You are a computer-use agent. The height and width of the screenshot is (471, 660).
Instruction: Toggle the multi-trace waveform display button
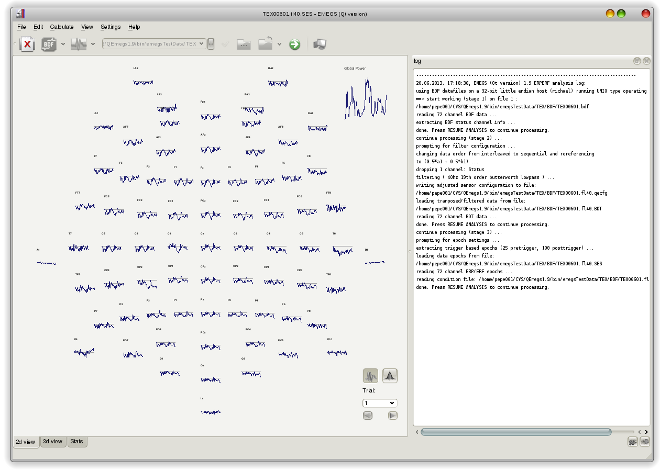click(371, 375)
